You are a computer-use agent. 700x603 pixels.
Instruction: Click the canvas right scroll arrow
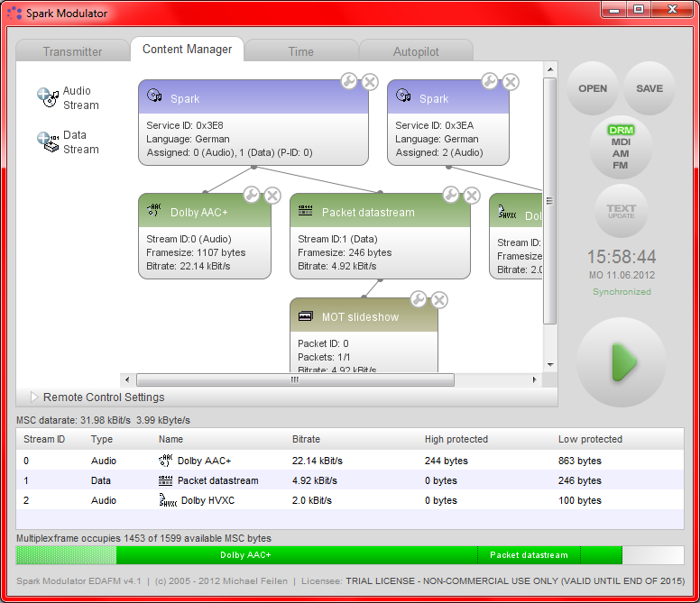tap(534, 380)
